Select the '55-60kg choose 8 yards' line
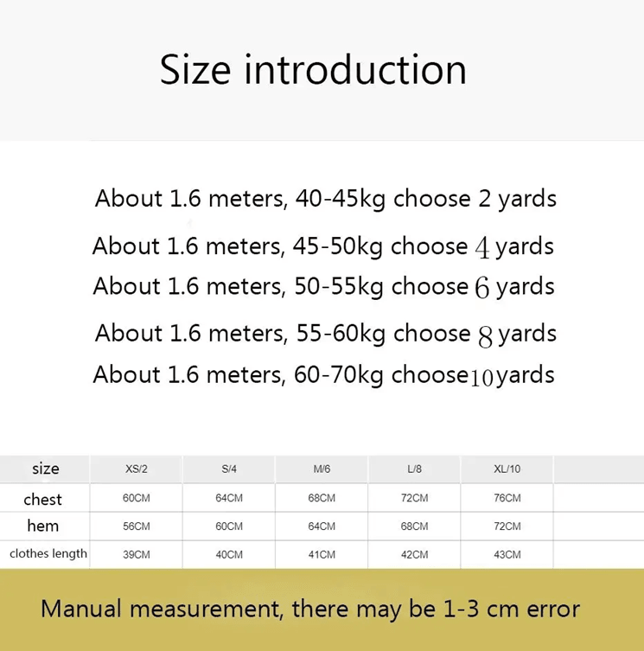Image resolution: width=644 pixels, height=651 pixels. (x=326, y=334)
